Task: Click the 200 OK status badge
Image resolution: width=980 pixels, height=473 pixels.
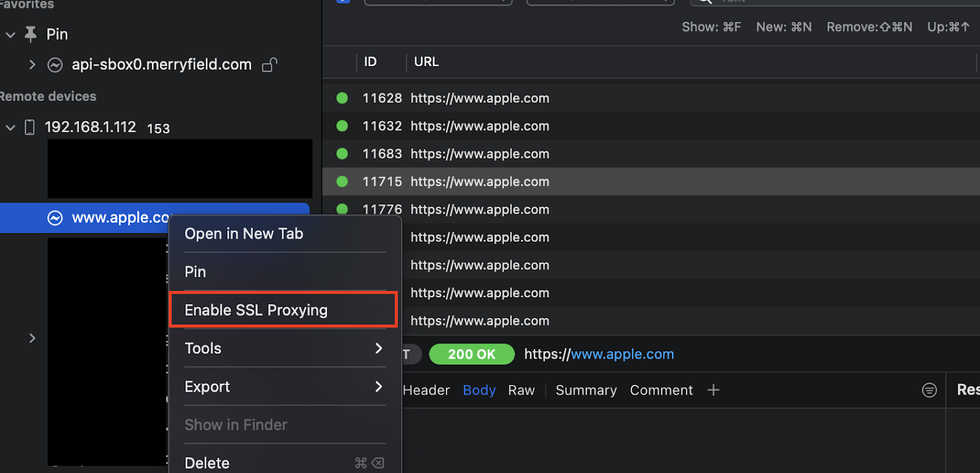Action: tap(472, 354)
